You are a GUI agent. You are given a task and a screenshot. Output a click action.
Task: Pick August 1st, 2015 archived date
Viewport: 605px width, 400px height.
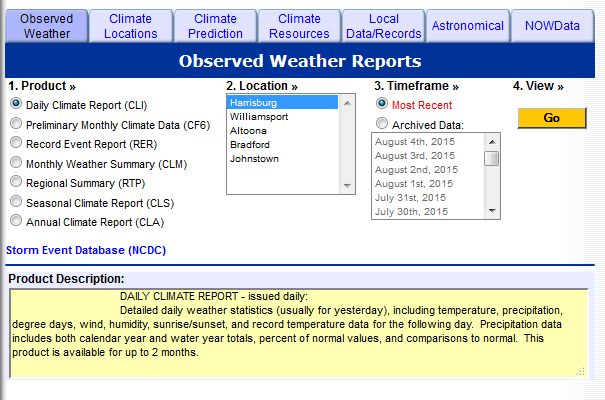pos(428,184)
